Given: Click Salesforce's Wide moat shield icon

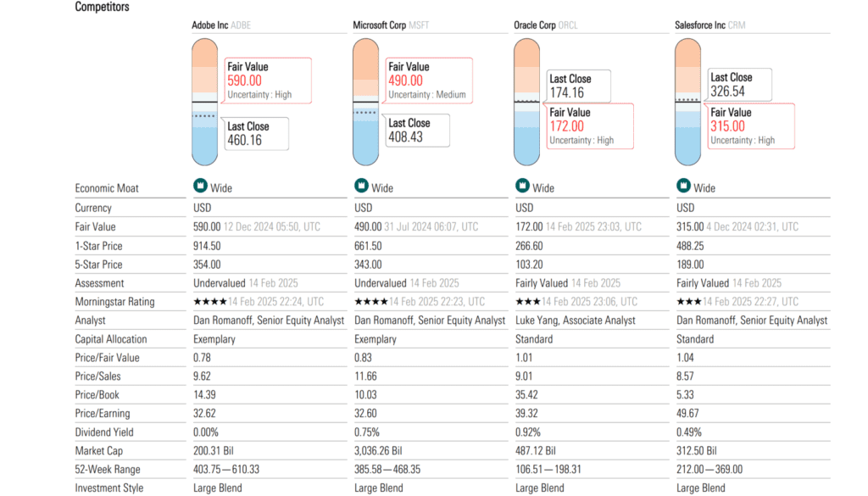Looking at the screenshot, I should click(683, 187).
